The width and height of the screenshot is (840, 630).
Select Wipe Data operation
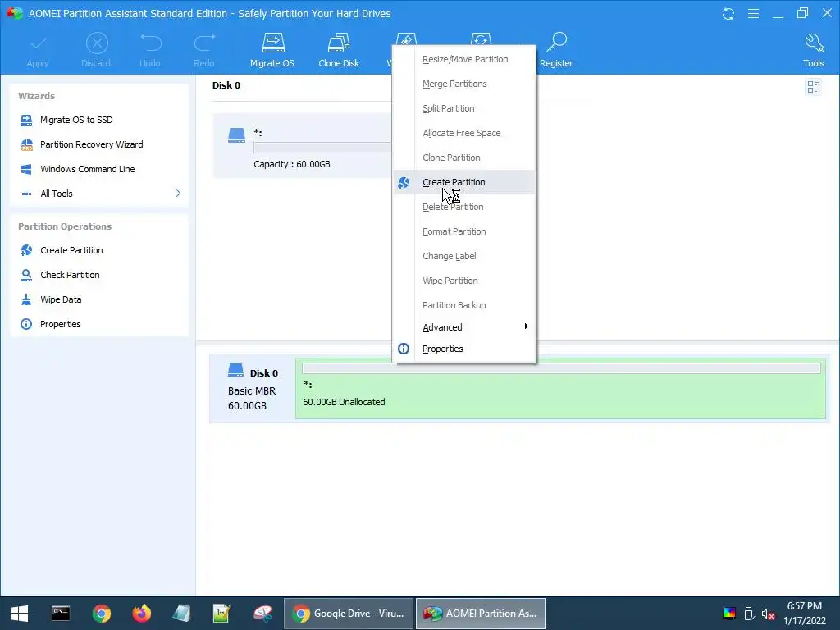(x=61, y=299)
